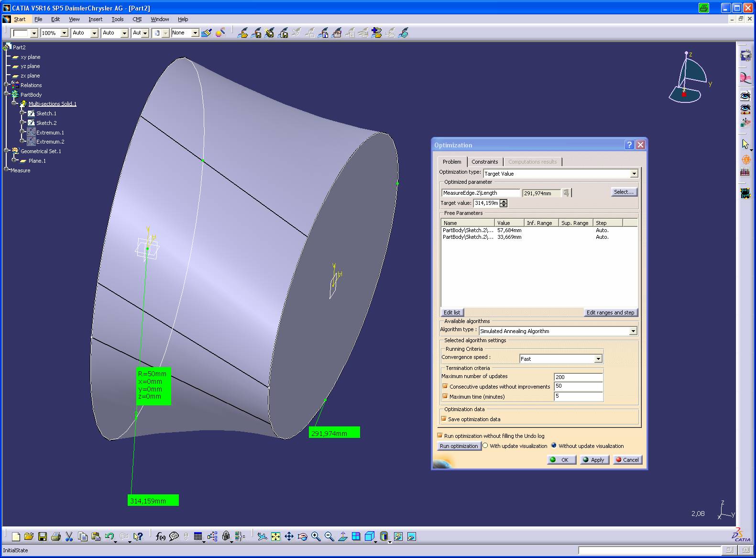This screenshot has width=756, height=558.
Task: Open the Algorithm type dropdown
Action: pos(633,331)
